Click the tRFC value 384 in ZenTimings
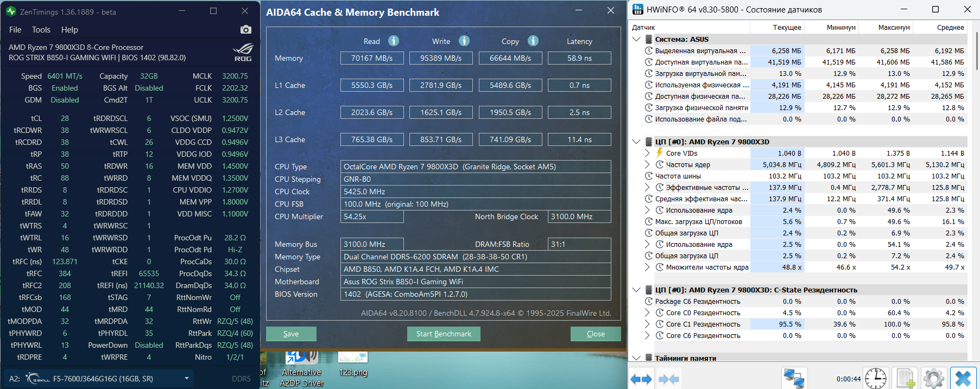Screen dimensions: 980x389 tap(65, 273)
